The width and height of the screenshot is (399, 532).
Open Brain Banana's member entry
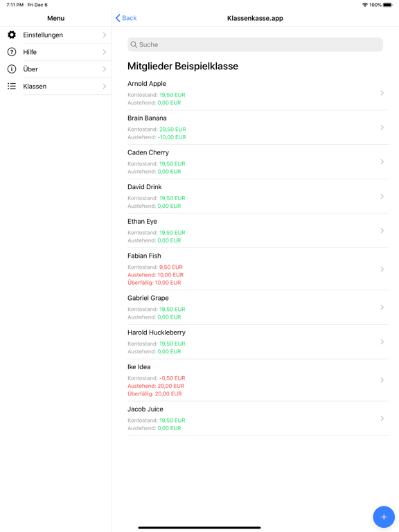point(258,127)
